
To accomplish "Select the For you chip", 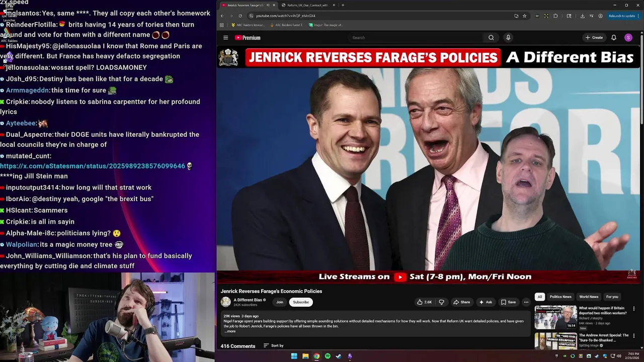I will click(x=612, y=297).
